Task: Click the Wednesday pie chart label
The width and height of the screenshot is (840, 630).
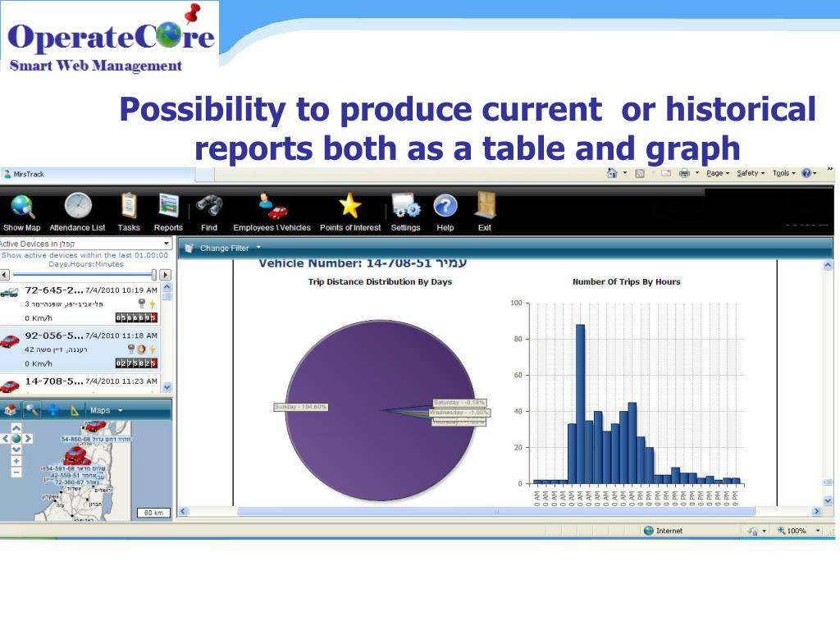Action: (459, 413)
